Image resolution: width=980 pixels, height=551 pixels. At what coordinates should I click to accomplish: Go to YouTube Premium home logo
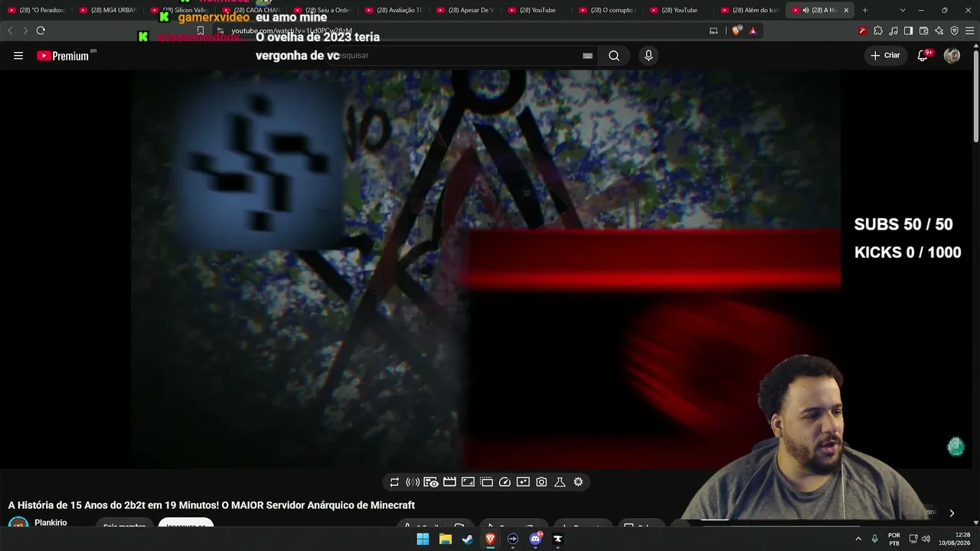tap(63, 56)
